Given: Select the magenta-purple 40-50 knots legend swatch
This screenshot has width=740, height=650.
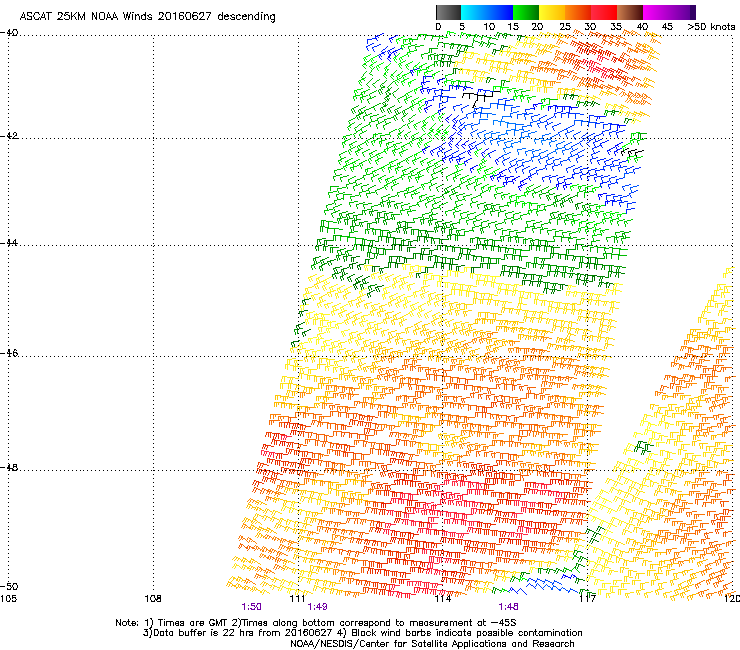Looking at the screenshot, I should coord(669,12).
